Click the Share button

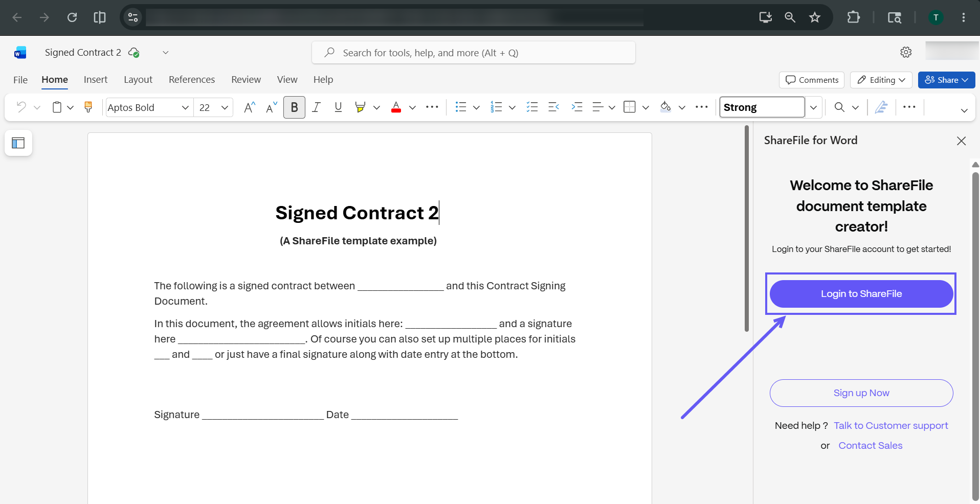tap(946, 80)
